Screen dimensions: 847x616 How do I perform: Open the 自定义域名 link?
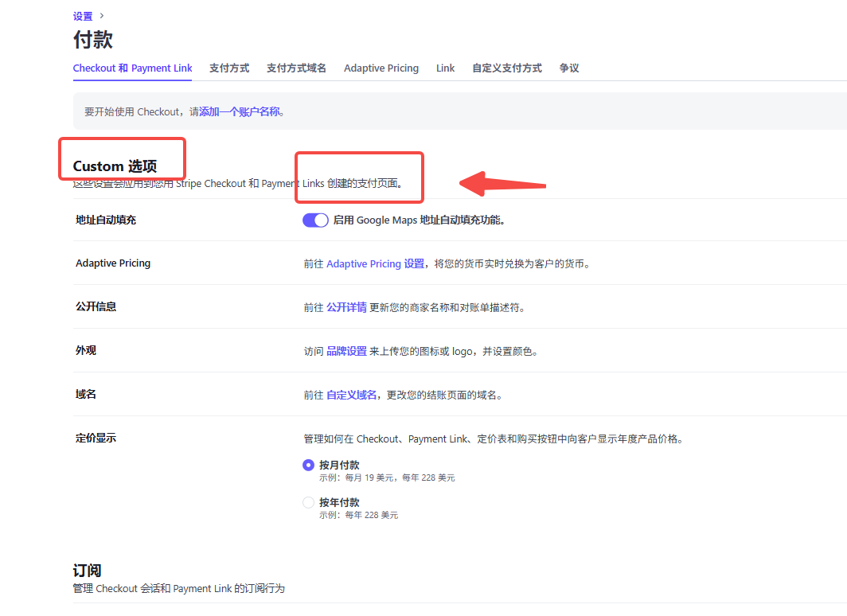[353, 394]
